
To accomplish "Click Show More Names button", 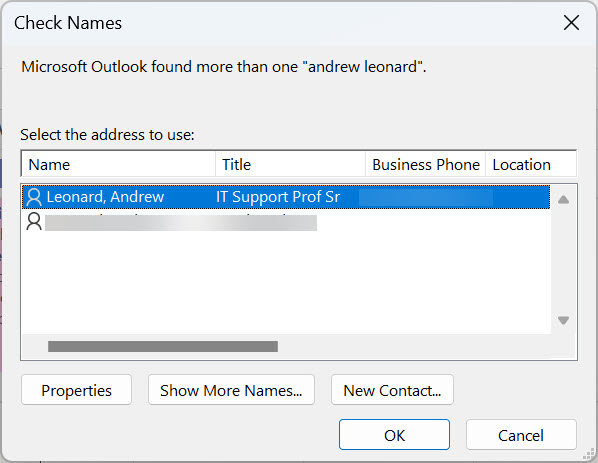I will click(x=231, y=390).
